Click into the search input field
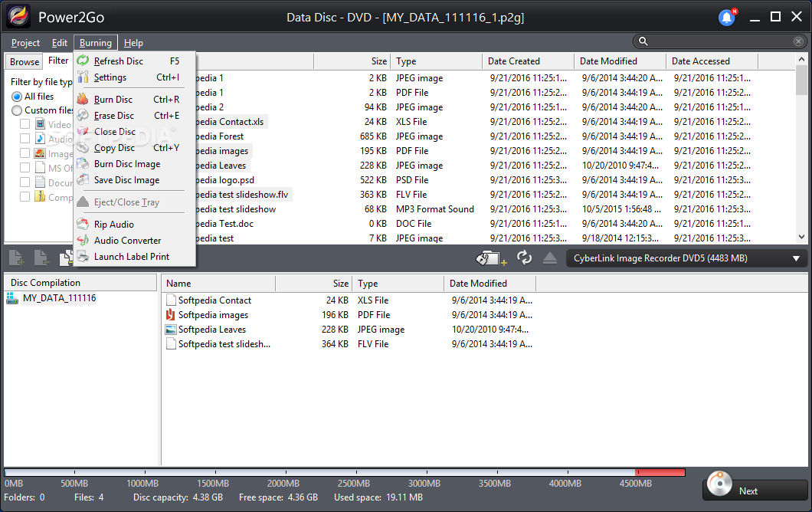 point(720,41)
